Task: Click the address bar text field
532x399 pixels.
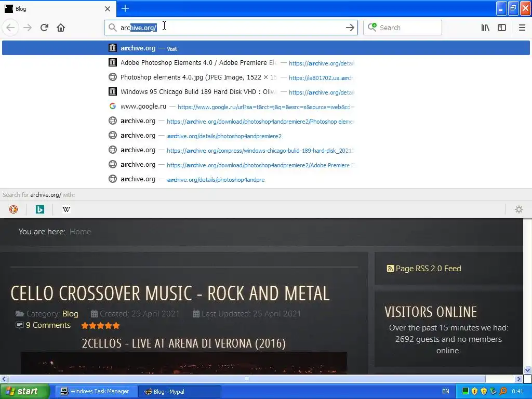Action: [231, 28]
